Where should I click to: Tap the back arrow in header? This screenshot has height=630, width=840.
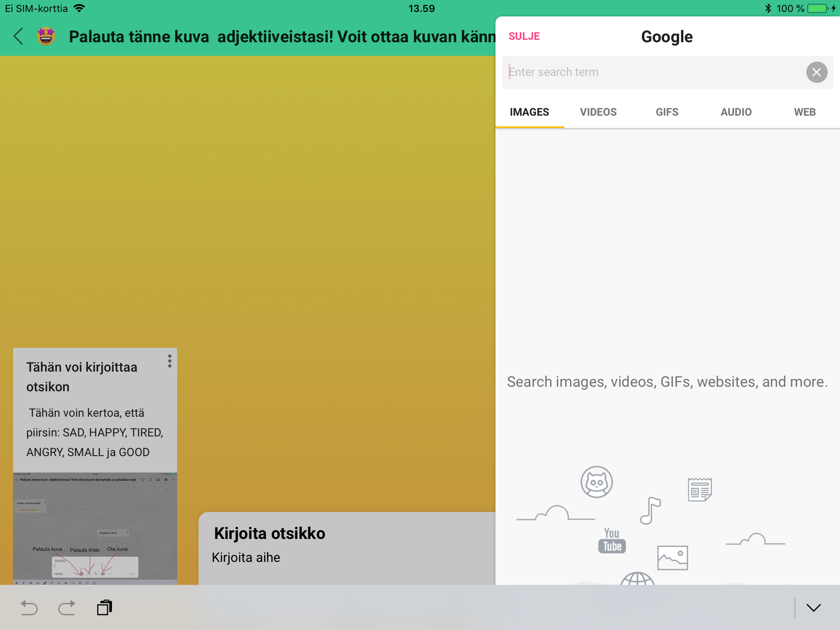18,37
